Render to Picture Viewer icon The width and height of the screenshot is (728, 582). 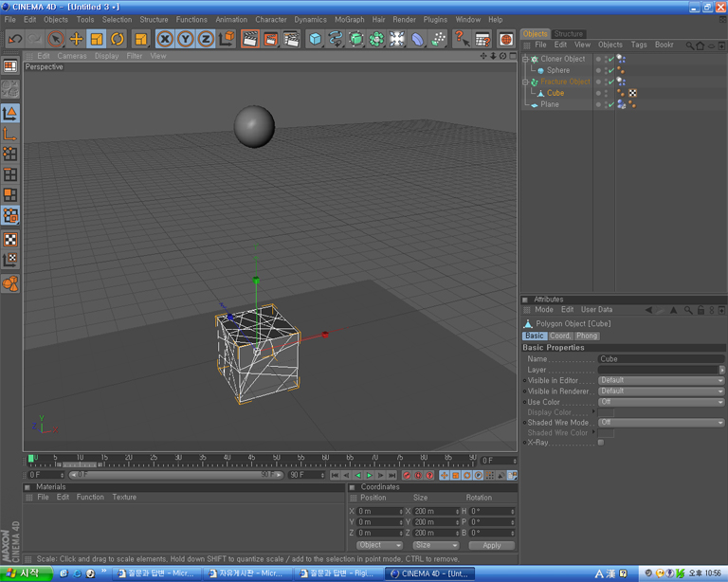pyautogui.click(x=270, y=39)
